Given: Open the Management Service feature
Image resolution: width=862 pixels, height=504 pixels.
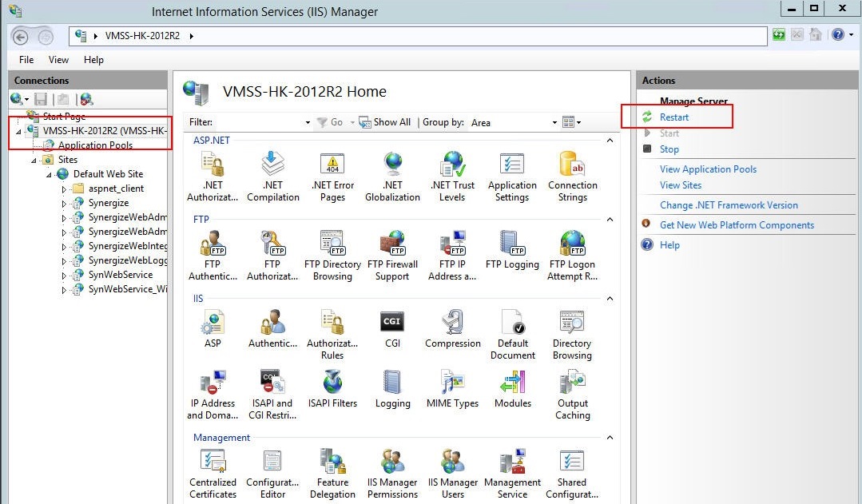Looking at the screenshot, I should 512,473.
